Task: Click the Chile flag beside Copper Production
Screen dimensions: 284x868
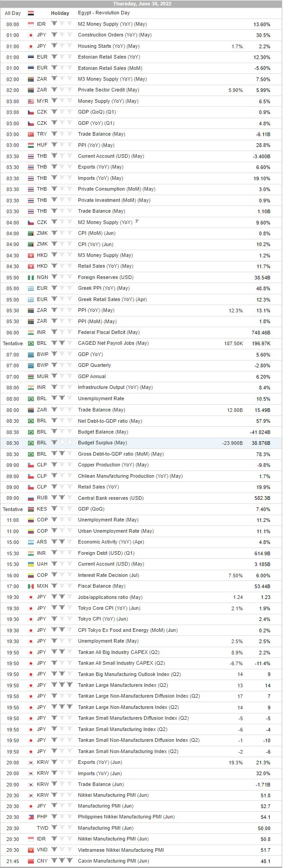Action: (31, 465)
